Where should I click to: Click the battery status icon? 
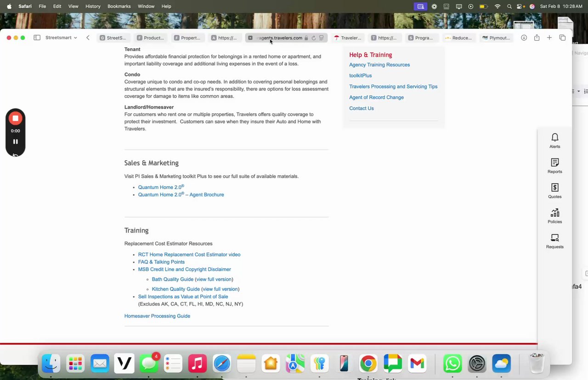tap(483, 6)
